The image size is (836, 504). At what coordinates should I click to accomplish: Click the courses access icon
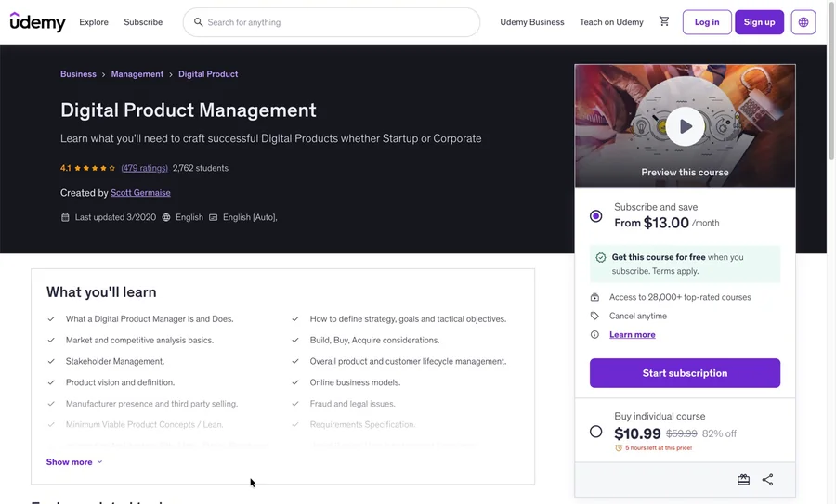click(594, 297)
